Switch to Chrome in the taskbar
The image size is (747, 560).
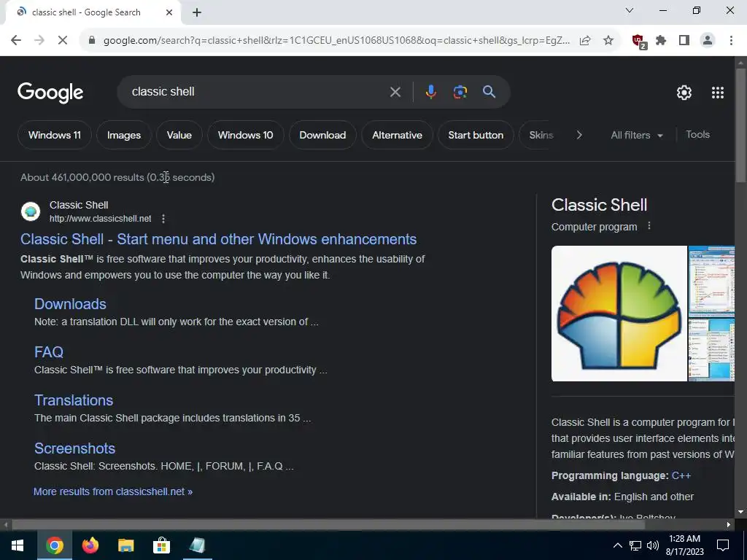(54, 545)
